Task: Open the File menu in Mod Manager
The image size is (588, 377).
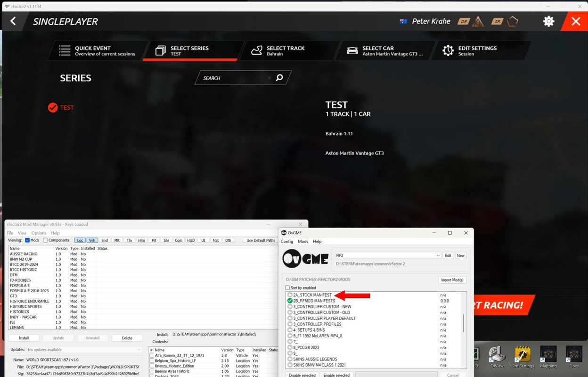Action: tap(10, 233)
